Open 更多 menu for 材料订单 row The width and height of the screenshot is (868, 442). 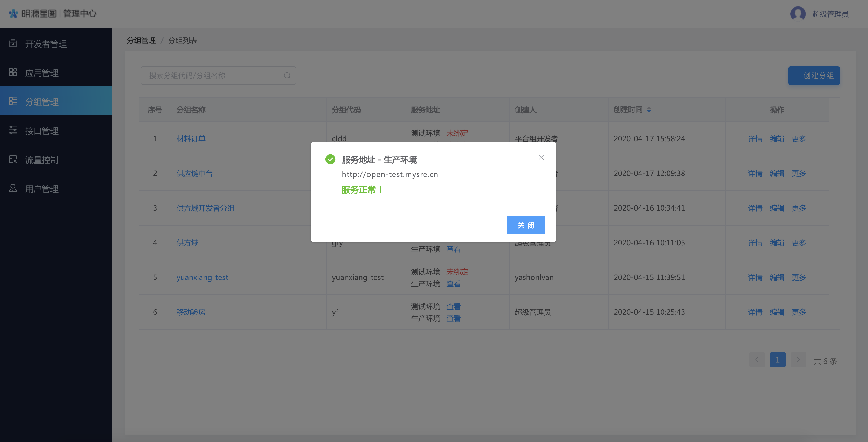pos(799,139)
